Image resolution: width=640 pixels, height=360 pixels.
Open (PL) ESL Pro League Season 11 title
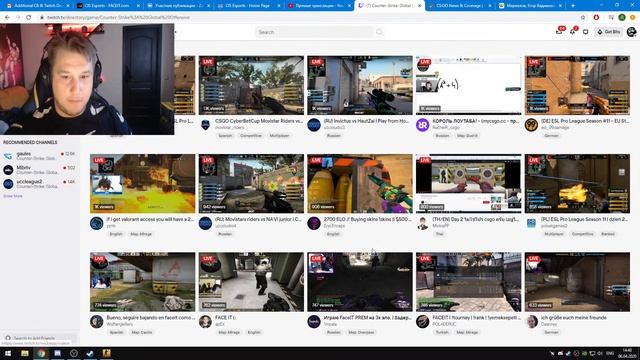(x=584, y=219)
